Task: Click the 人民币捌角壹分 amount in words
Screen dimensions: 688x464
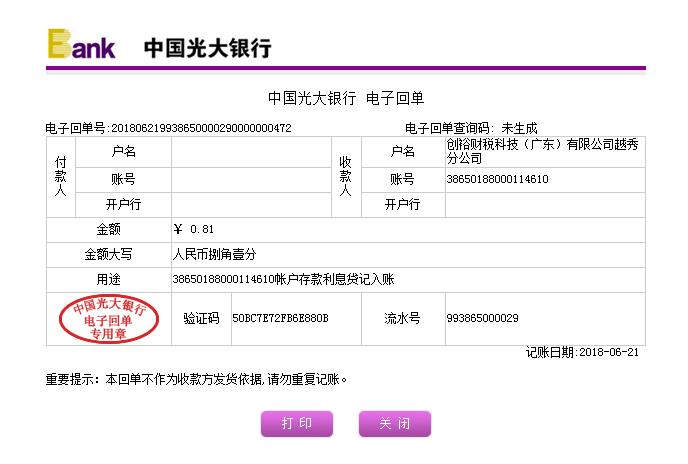Action: pyautogui.click(x=215, y=254)
